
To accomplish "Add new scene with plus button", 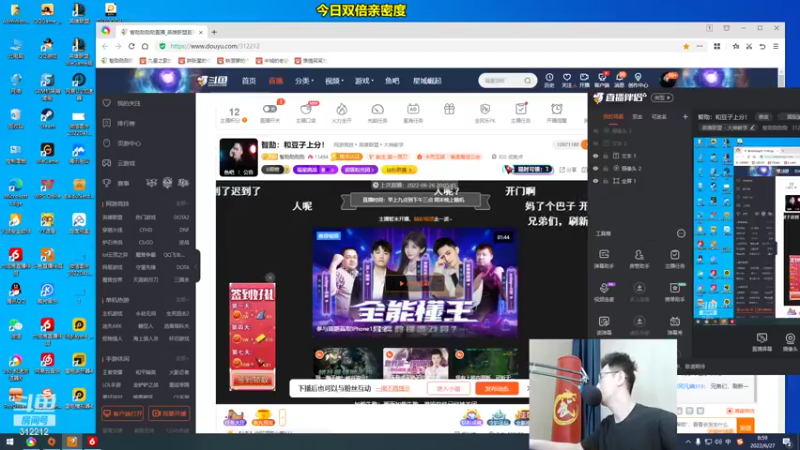I will [685, 117].
